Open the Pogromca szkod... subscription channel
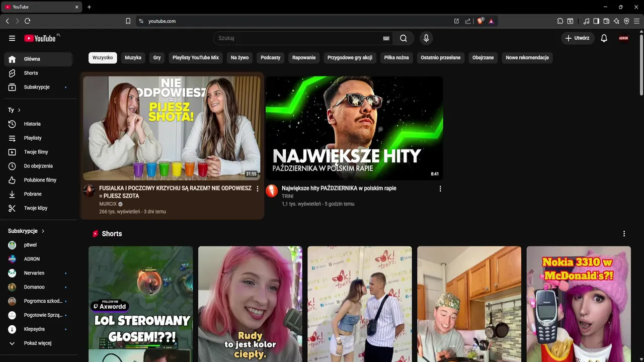 click(38, 301)
